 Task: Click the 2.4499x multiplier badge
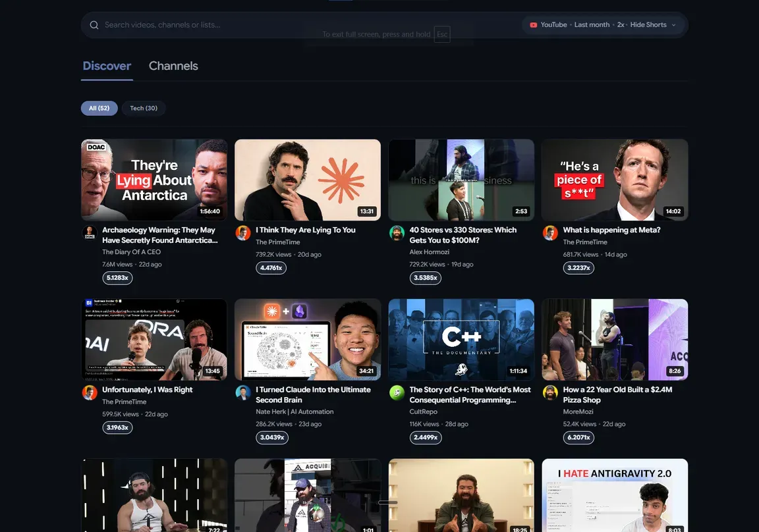click(426, 437)
